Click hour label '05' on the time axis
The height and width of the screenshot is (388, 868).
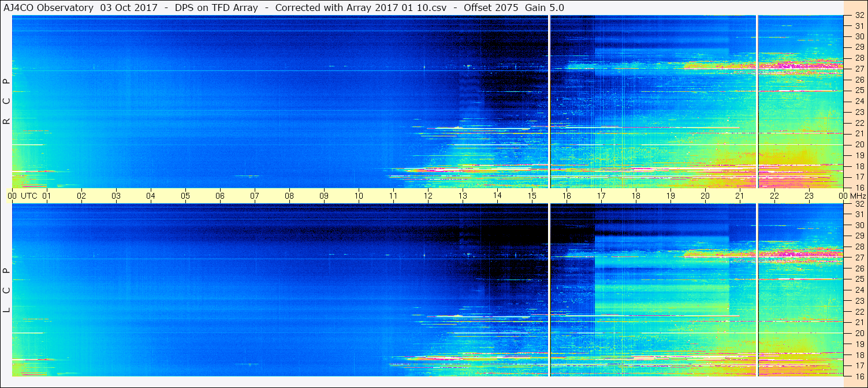tap(185, 196)
